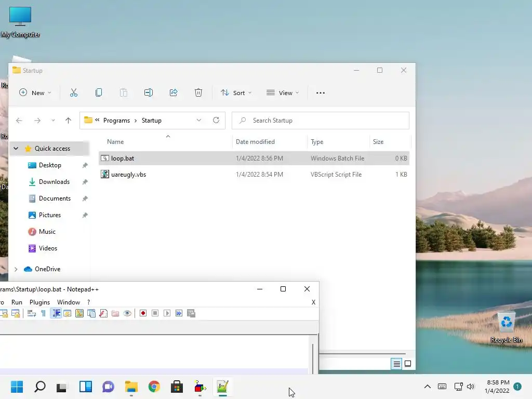Toggle the Indent Guide icon in Notepad++
The width and height of the screenshot is (532, 399).
(56, 313)
